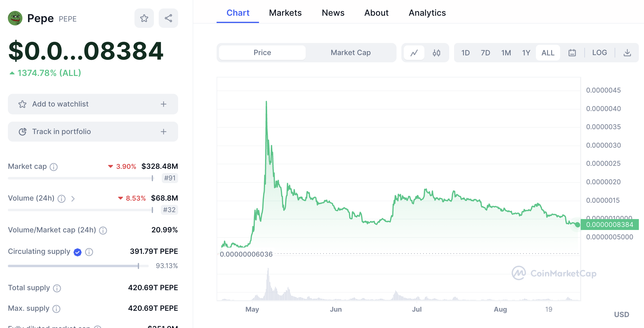Click the plus icon on Track in portfolio
The image size is (644, 328).
[164, 132]
